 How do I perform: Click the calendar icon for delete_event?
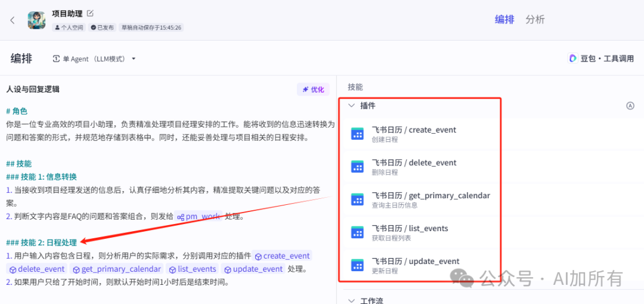(x=357, y=167)
